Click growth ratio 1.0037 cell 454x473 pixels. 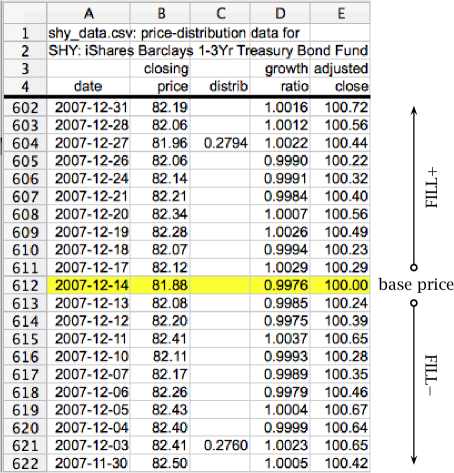(280, 339)
